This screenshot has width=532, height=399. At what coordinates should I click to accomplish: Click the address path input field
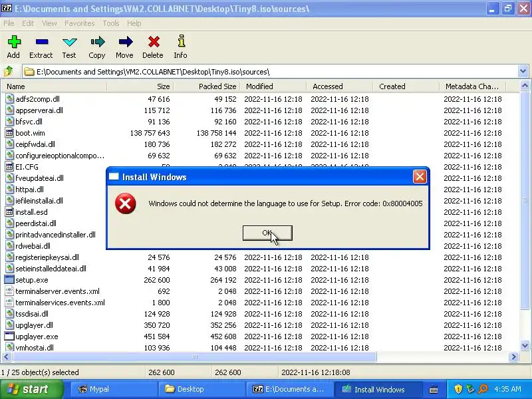pos(270,72)
